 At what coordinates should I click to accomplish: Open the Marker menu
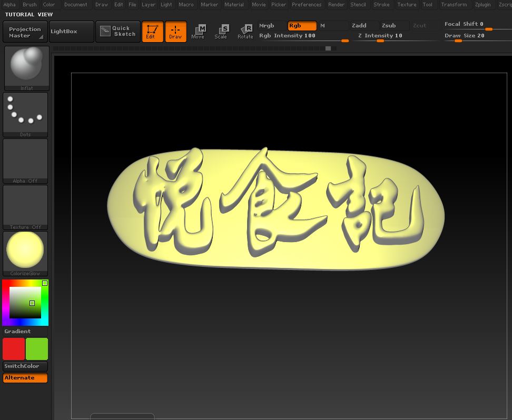209,5
